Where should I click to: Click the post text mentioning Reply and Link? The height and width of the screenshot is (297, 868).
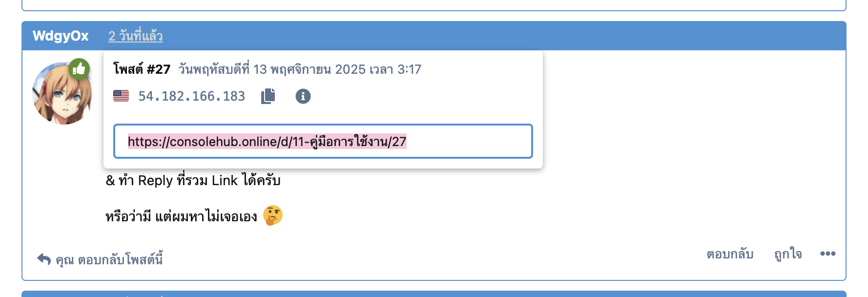click(x=193, y=181)
